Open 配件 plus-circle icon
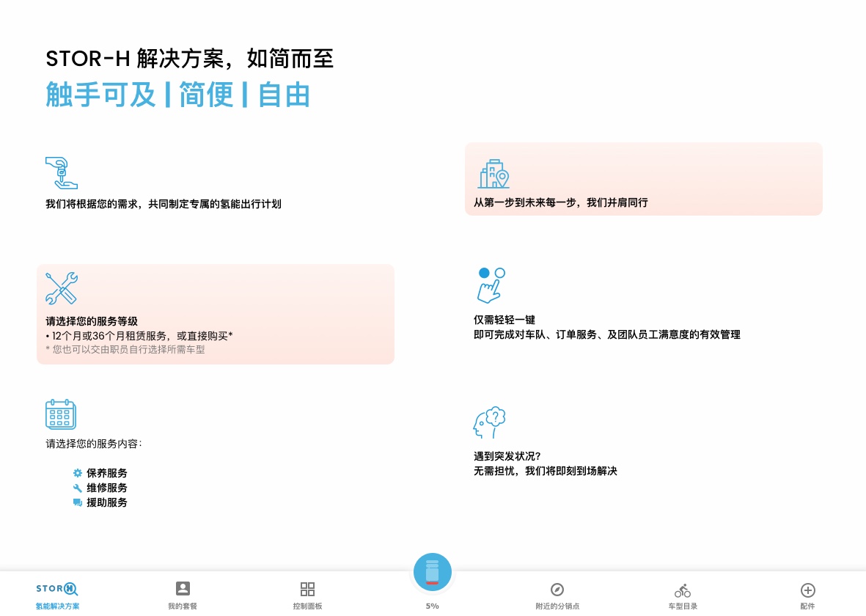The height and width of the screenshot is (616, 866). [x=807, y=594]
